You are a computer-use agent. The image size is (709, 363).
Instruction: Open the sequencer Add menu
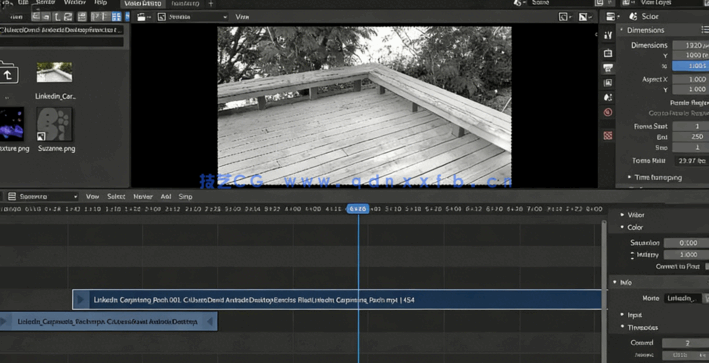click(166, 197)
